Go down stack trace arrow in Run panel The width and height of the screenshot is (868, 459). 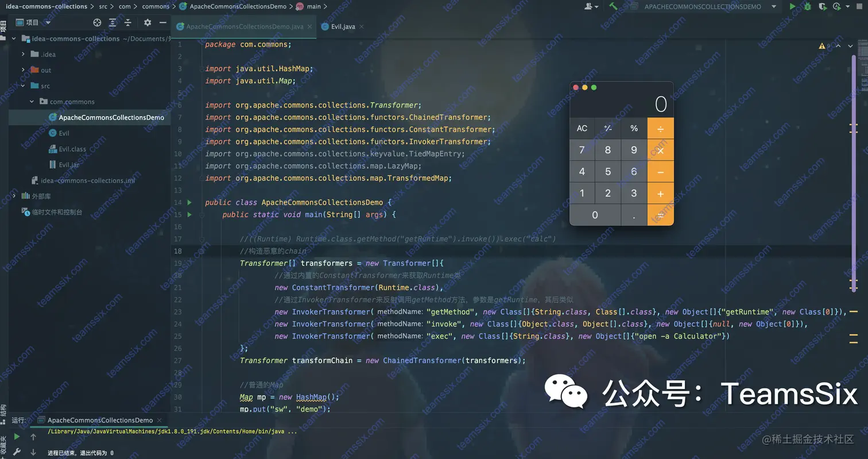point(33,452)
